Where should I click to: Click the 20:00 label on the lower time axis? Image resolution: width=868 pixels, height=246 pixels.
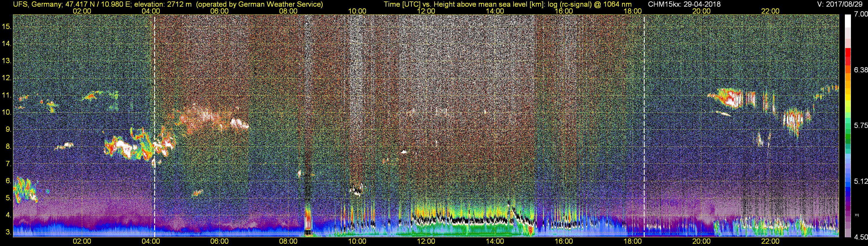coord(702,241)
